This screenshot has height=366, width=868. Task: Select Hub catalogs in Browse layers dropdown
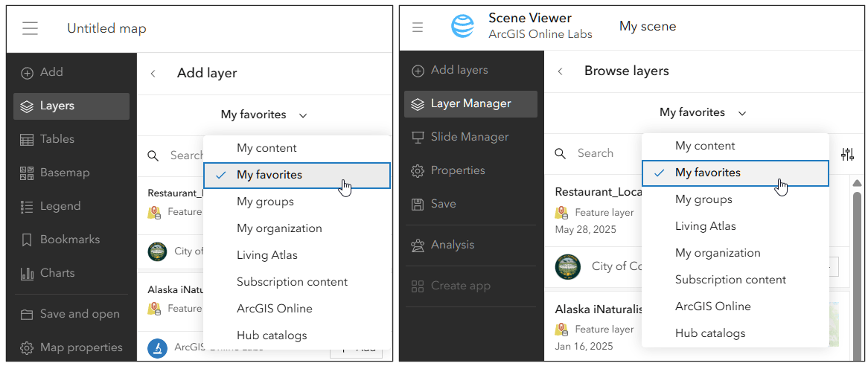(x=710, y=333)
